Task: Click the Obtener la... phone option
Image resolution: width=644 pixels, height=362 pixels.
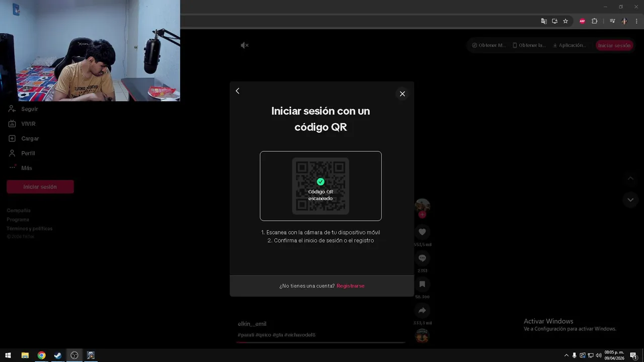Action: click(x=529, y=45)
